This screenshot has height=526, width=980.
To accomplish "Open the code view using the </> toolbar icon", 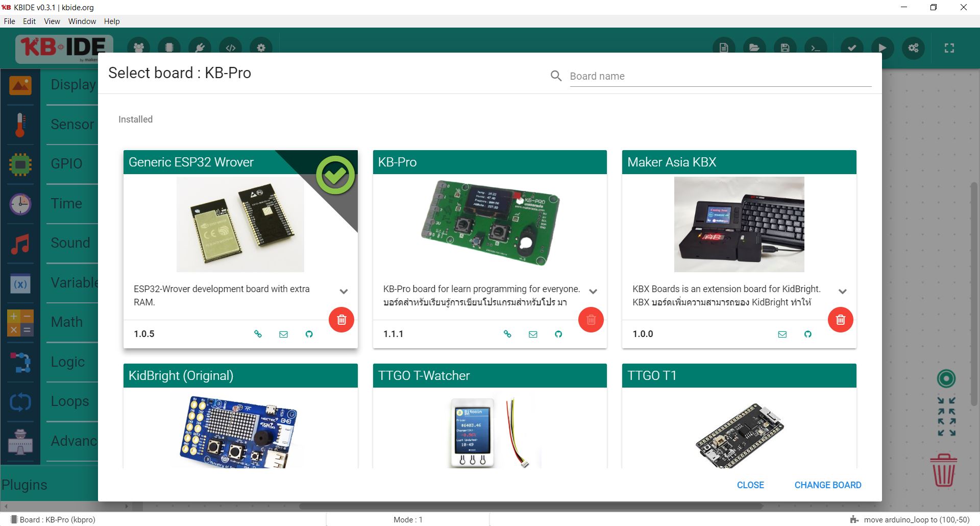I will (230, 47).
